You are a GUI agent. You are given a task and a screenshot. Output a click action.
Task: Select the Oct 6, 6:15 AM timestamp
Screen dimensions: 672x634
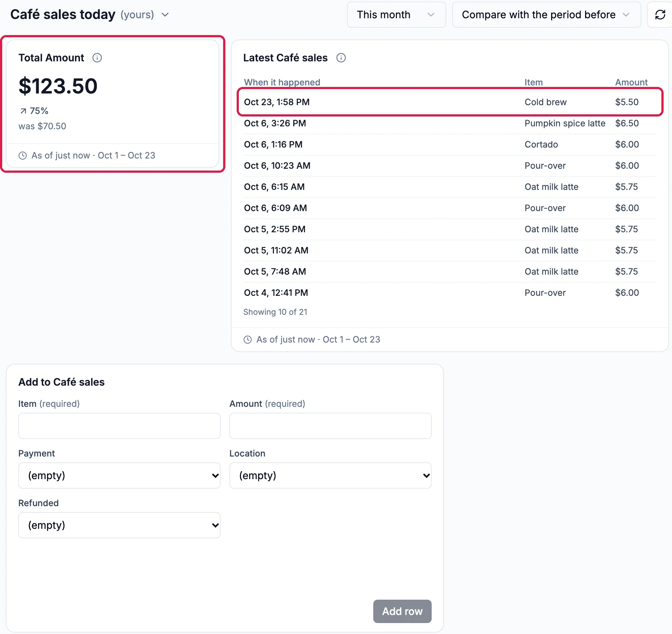click(x=274, y=187)
